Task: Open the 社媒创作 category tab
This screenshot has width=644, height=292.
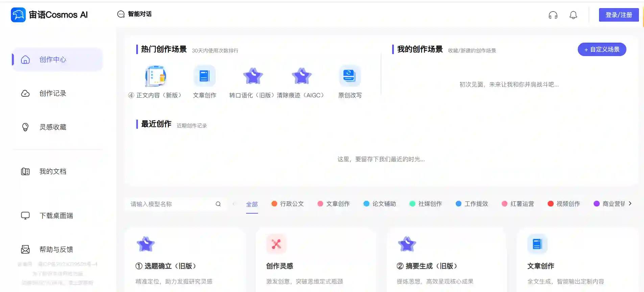Action: (x=426, y=204)
